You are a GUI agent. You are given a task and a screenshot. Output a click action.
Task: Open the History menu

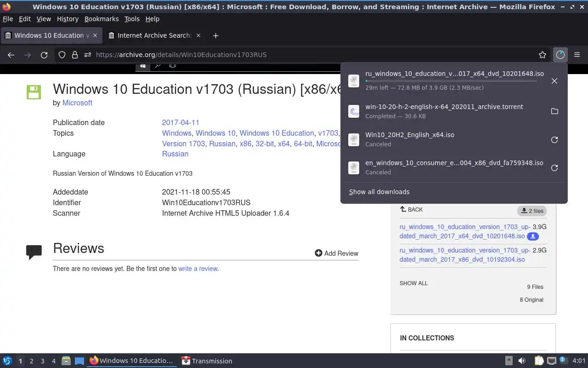[x=68, y=19]
